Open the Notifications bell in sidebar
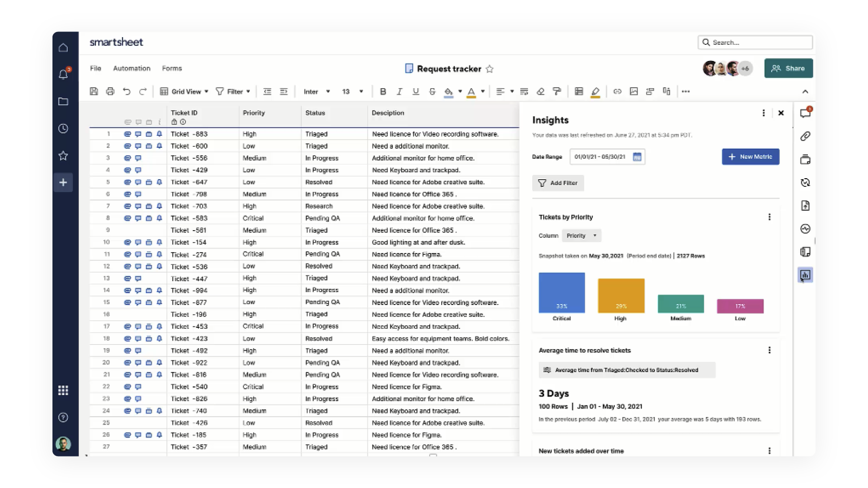Screen dimensions: 868x488 point(63,74)
